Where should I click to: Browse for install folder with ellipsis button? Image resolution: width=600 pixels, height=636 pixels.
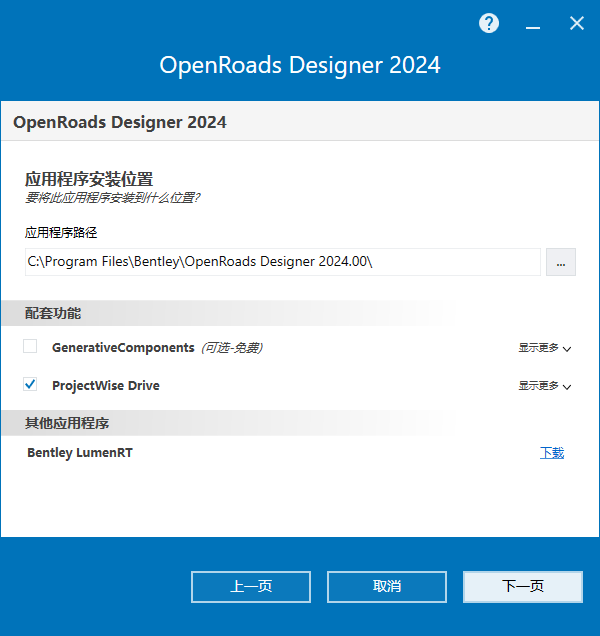(x=561, y=262)
